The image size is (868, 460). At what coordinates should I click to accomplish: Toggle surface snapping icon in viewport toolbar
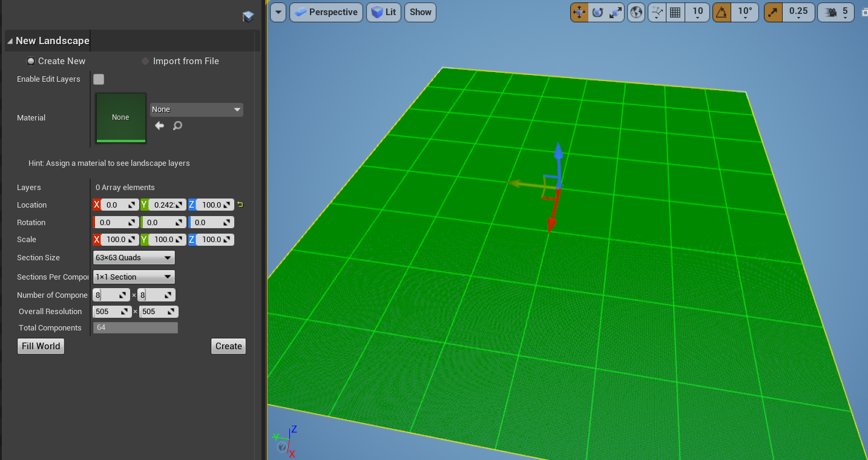(657, 12)
